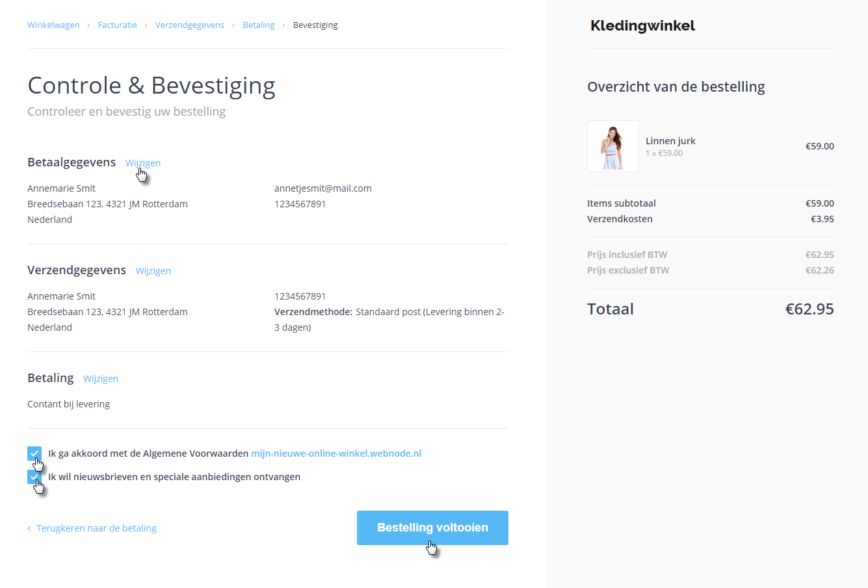Click the Kledingwinkel shop logo
This screenshot has width=868, height=588.
(642, 26)
